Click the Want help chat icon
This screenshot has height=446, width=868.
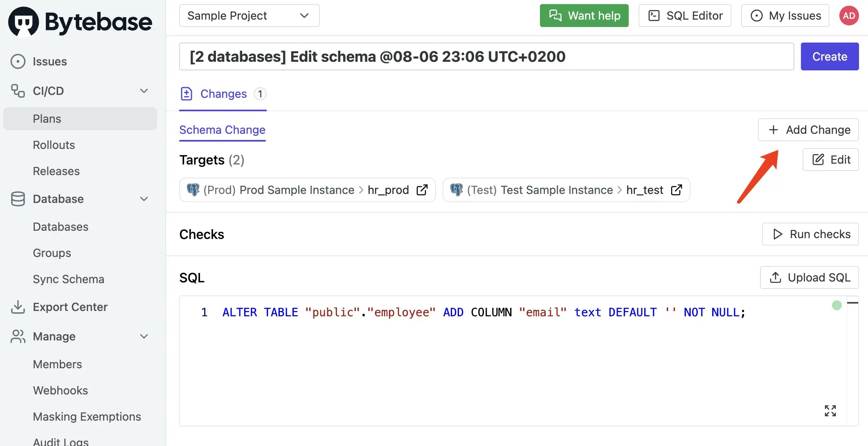click(x=555, y=16)
